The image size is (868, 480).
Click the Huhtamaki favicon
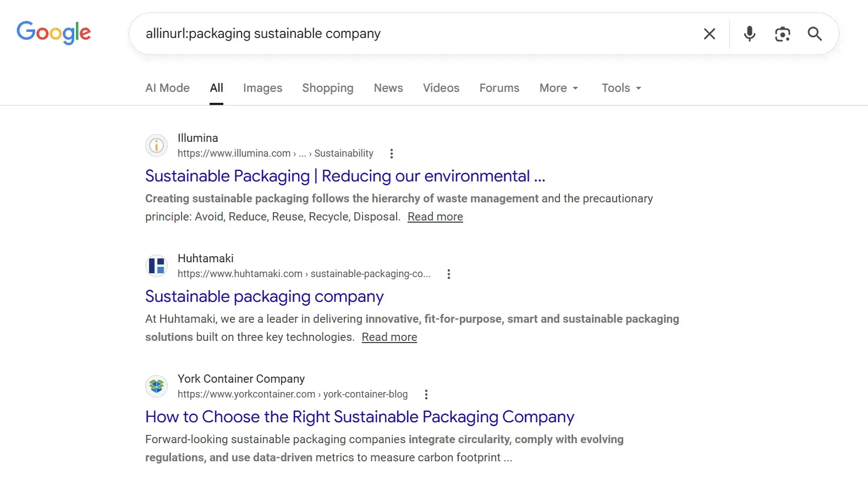(156, 266)
